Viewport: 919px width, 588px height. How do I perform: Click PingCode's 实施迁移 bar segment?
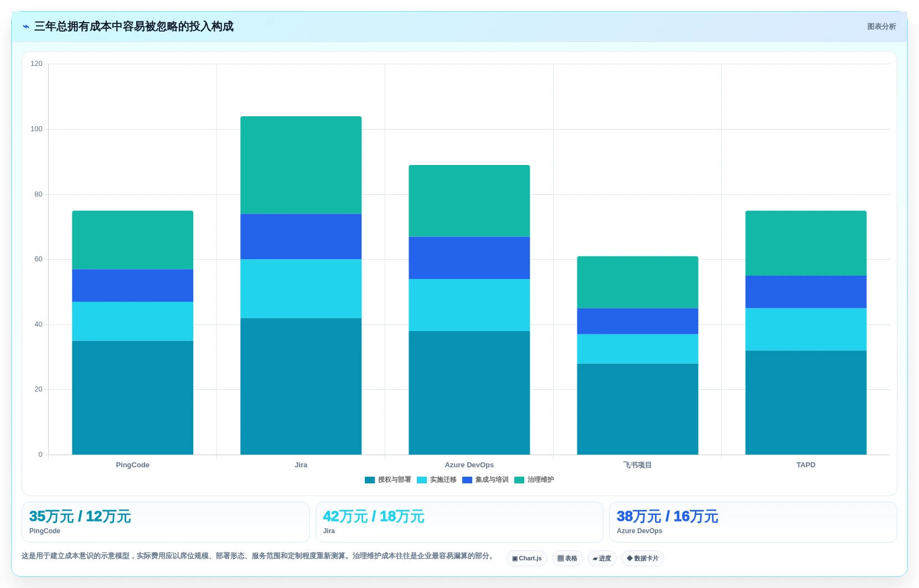point(133,321)
